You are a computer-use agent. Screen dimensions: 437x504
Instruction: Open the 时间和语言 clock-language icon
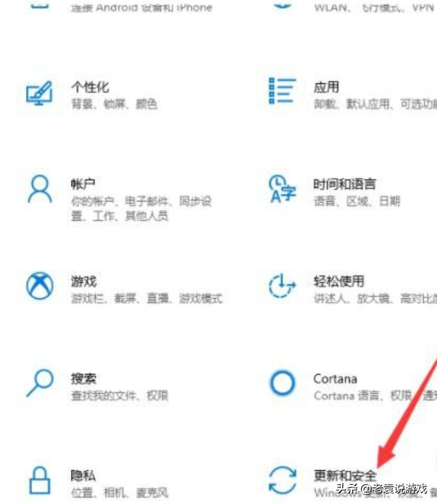pos(282,189)
